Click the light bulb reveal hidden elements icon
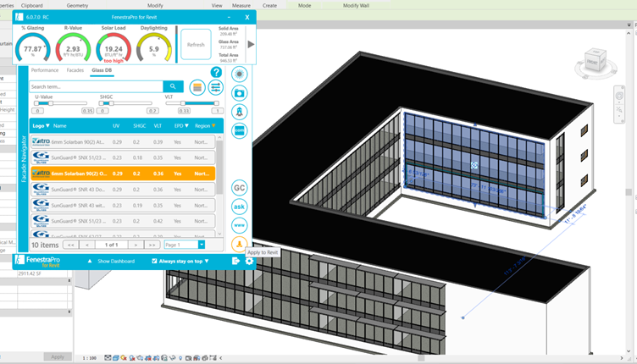Image resolution: width=637 pixels, height=364 pixels. click(180, 358)
